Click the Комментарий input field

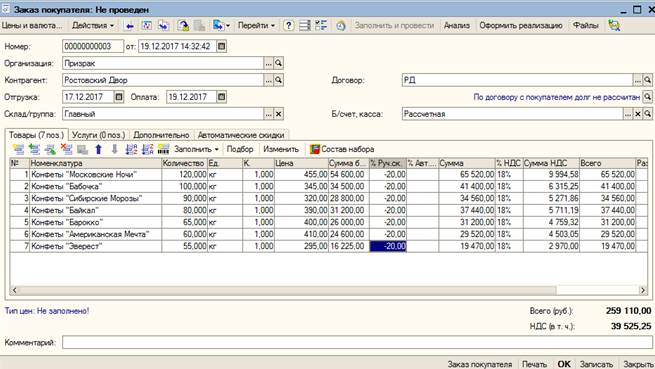357,343
